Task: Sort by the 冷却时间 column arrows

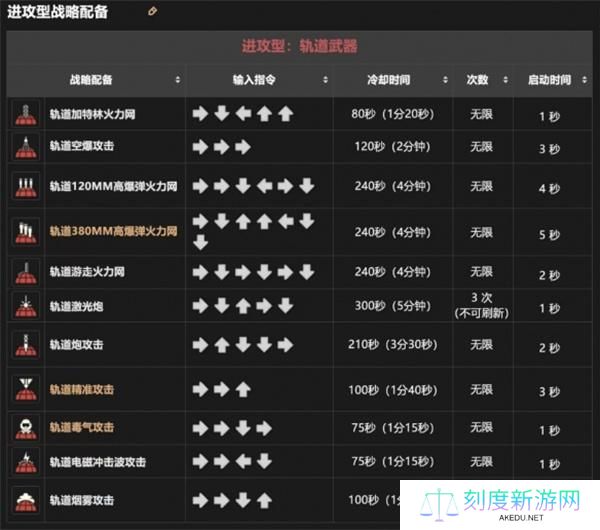Action: coord(445,80)
